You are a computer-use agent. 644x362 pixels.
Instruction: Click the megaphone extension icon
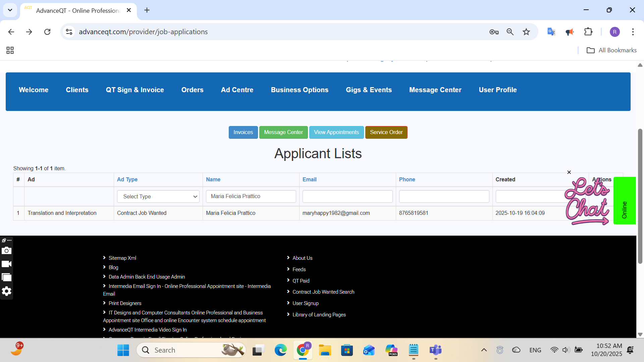pyautogui.click(x=570, y=32)
